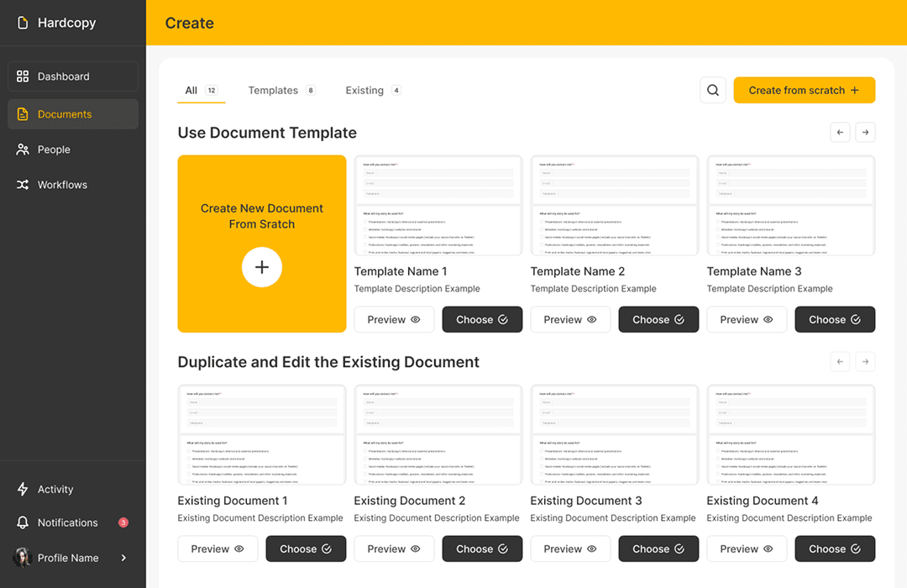Click the Create from scratch button
Viewport: 907px width, 588px height.
pos(804,90)
